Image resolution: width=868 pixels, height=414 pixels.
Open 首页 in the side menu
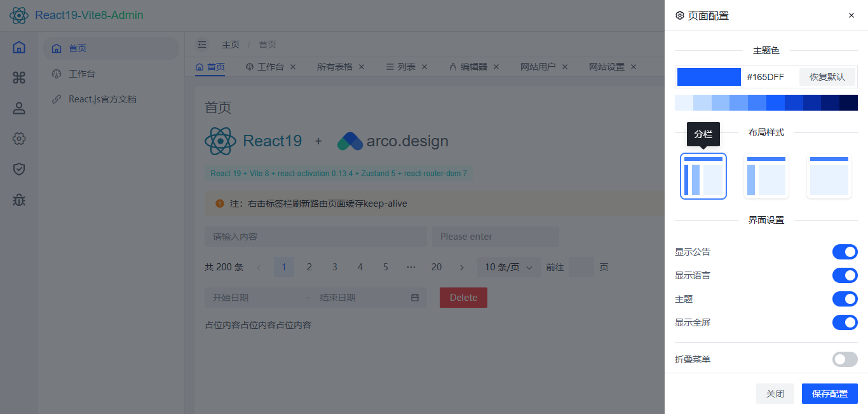111,48
